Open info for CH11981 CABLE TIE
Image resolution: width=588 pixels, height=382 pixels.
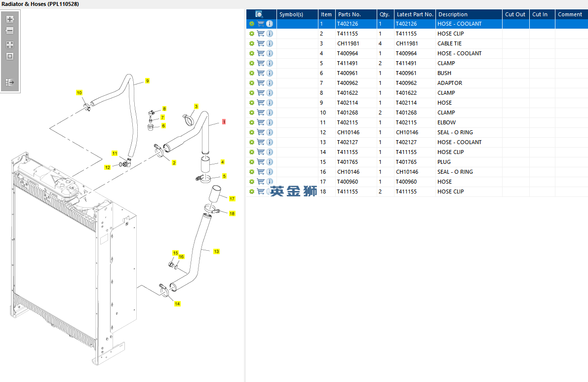point(270,43)
